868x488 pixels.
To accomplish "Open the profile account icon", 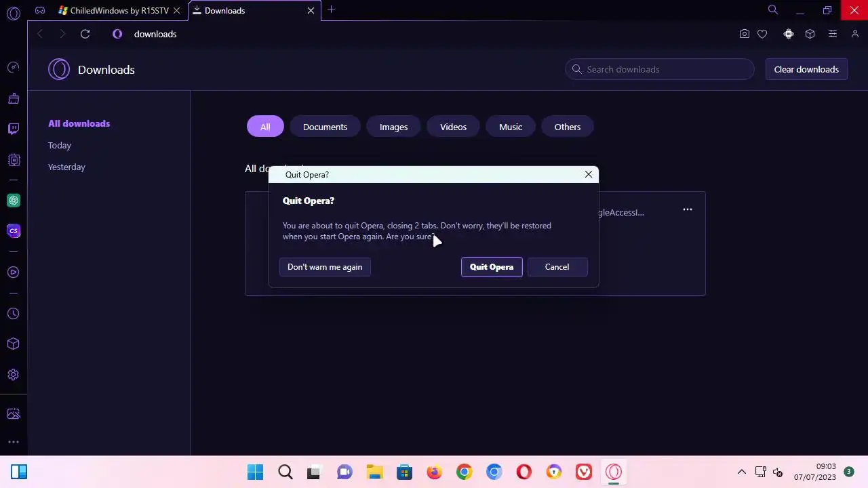I will tap(855, 34).
